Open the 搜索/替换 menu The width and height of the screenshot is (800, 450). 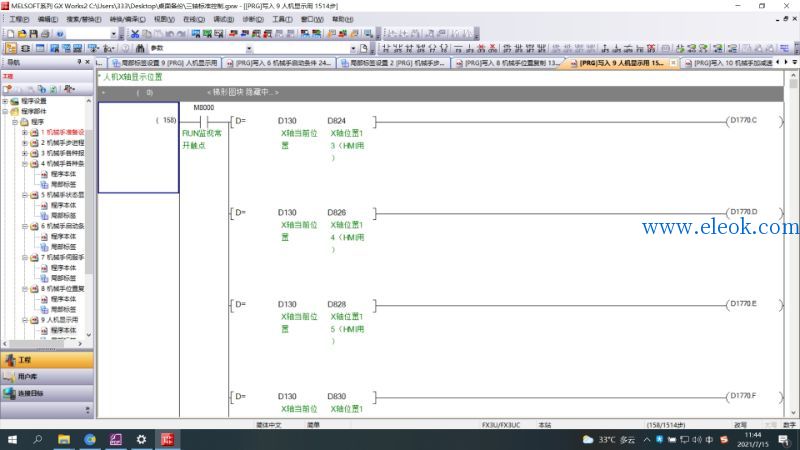click(84, 19)
